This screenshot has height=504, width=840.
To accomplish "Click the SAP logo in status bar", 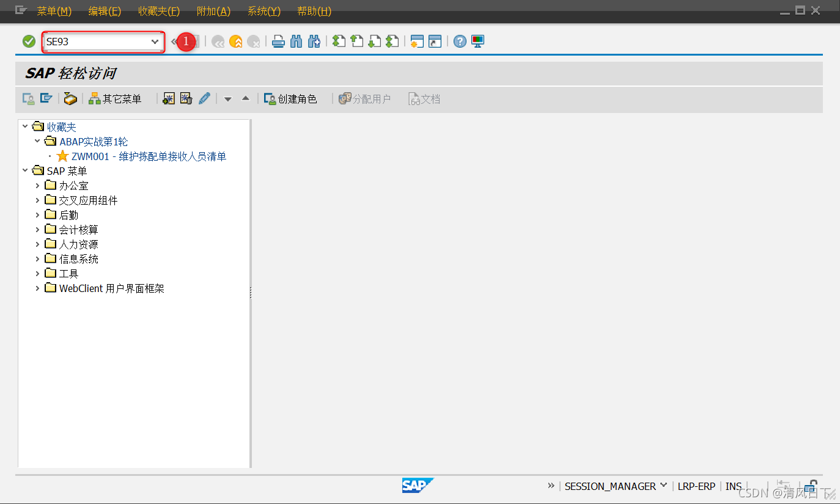I will [418, 486].
